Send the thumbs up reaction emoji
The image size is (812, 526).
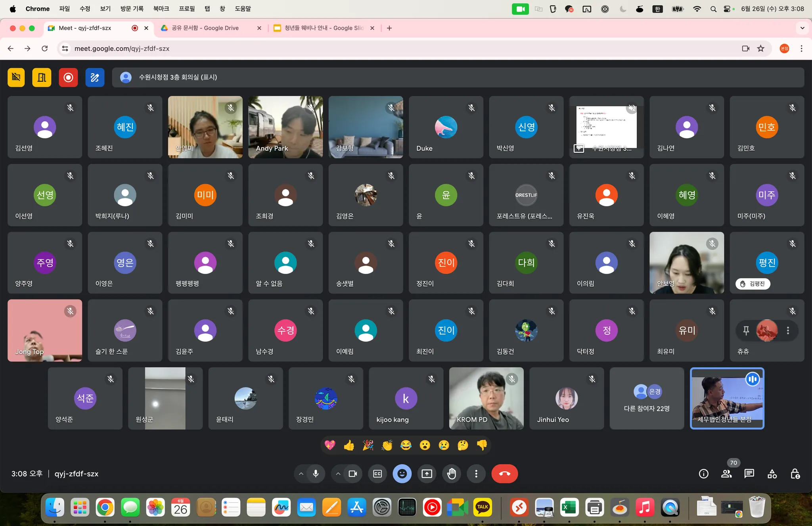pos(349,445)
